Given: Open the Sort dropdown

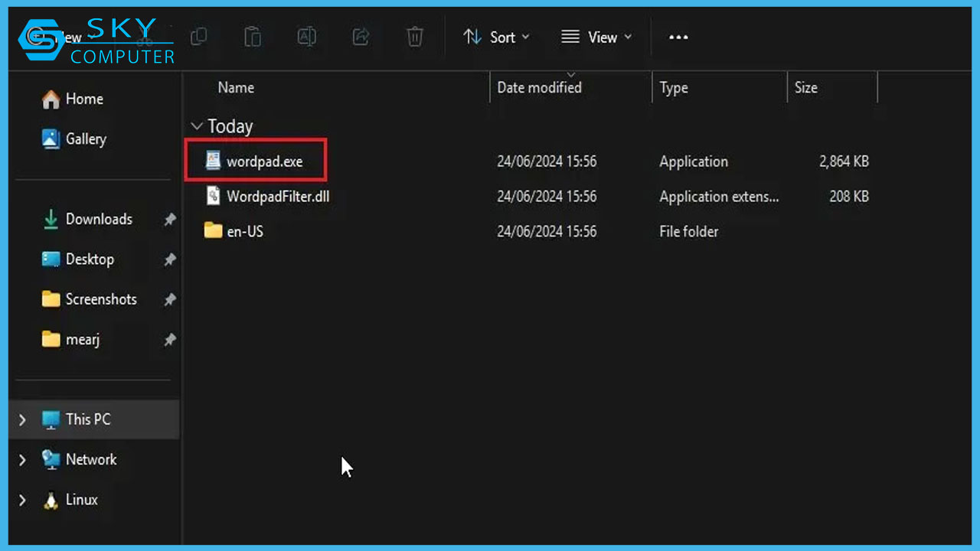Looking at the screenshot, I should point(497,37).
